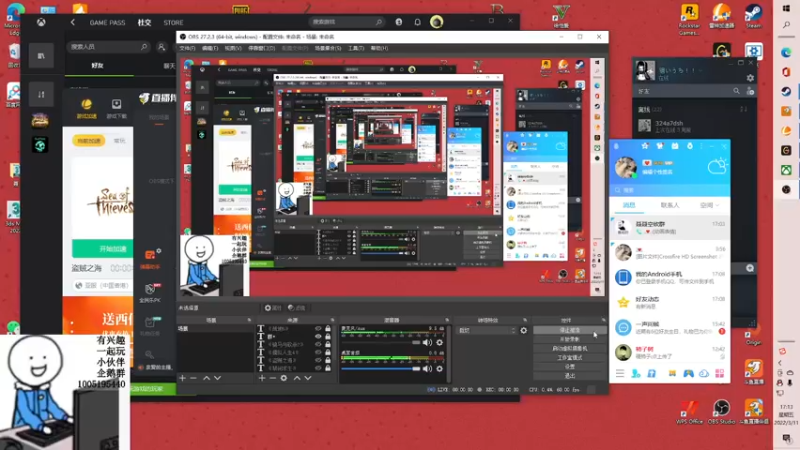Screen dimensions: 800x450
Task: Open 工具(T) menu in OBS
Action: (x=356, y=48)
